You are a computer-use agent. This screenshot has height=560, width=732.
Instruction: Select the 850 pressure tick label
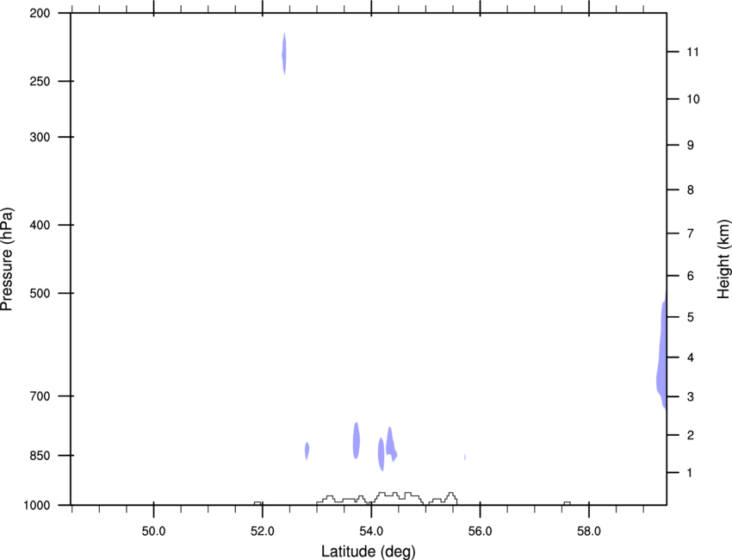point(40,456)
